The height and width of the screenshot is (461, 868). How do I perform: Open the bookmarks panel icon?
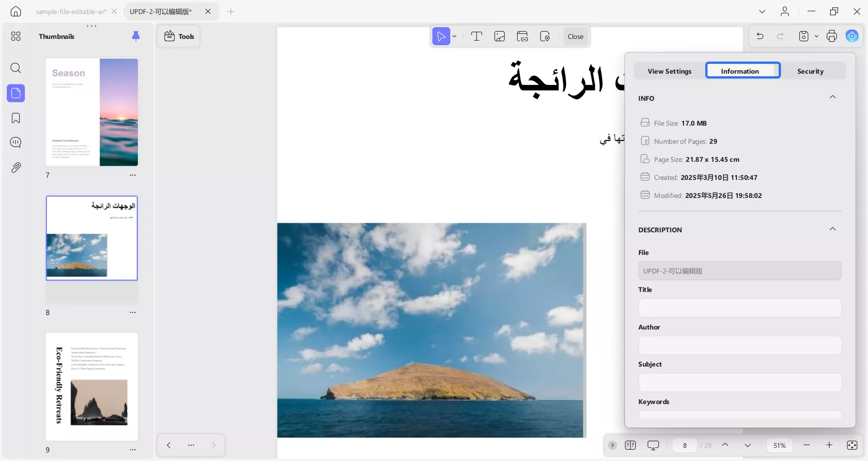[x=16, y=118]
